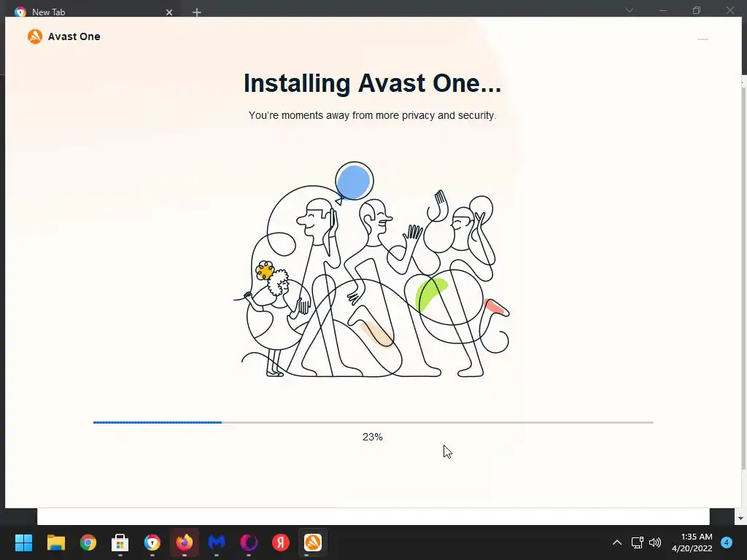Screen dimensions: 747x560
Task: Show hidden system tray icons
Action: pos(617,542)
